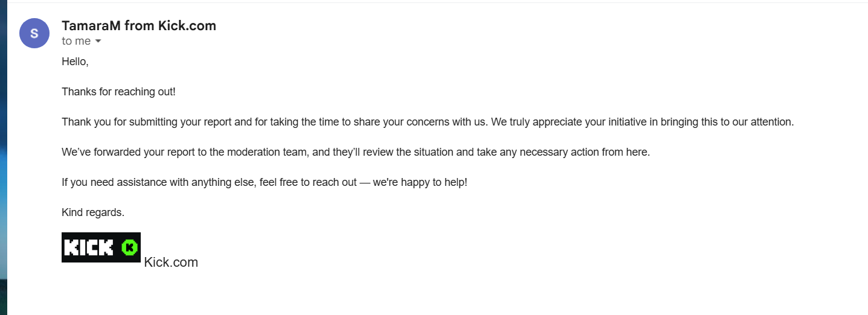This screenshot has width=868, height=315.
Task: Click the phrase "we're happy to help!"
Action: [420, 182]
